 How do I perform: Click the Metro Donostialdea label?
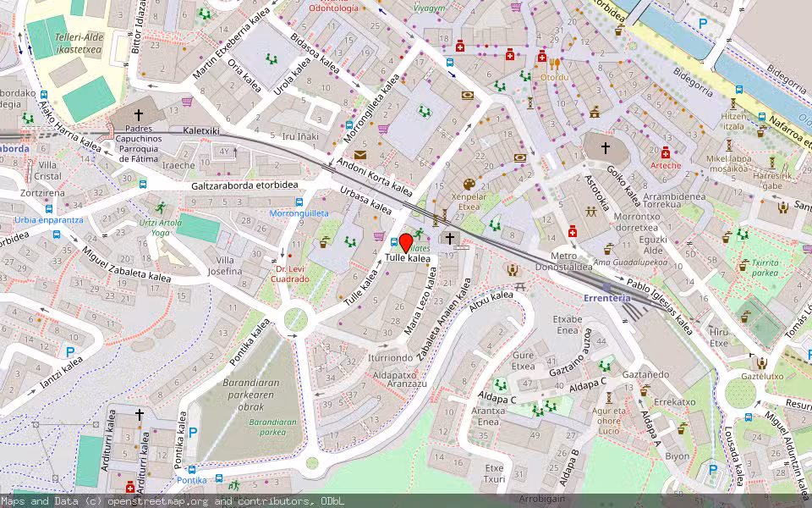pos(564,262)
